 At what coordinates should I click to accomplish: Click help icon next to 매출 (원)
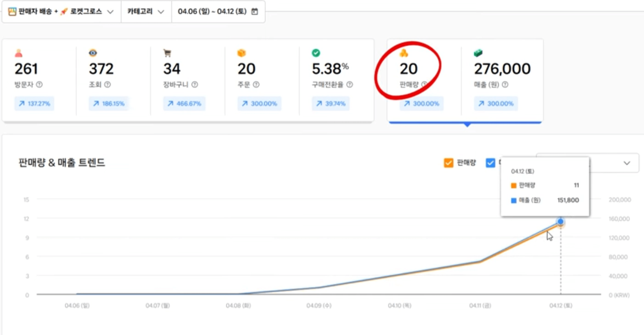pos(505,85)
